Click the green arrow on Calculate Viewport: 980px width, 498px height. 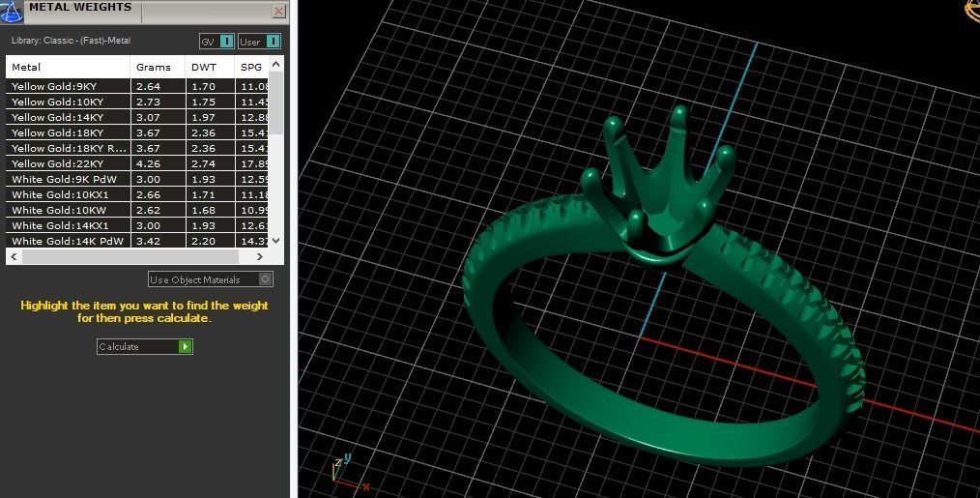185,346
